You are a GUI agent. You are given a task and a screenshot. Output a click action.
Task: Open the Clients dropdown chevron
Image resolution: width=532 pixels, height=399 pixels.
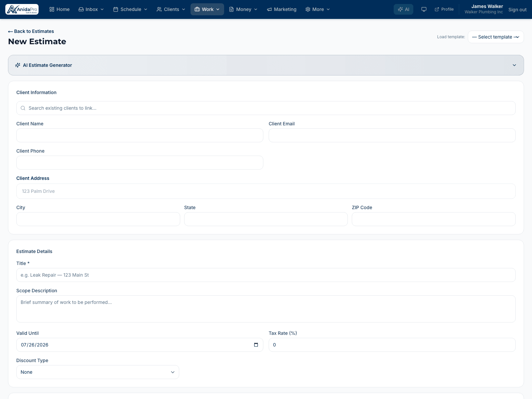coord(184,9)
